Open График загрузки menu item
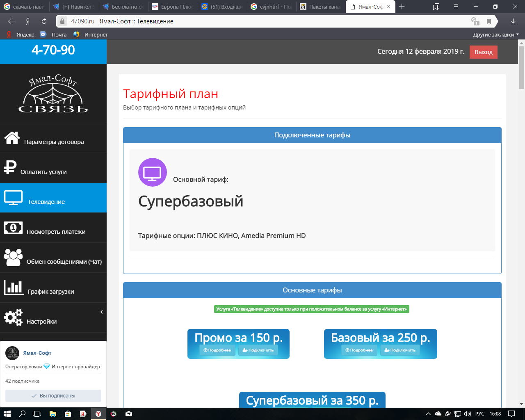Viewport: 525px width, 420px height. pyautogui.click(x=53, y=288)
